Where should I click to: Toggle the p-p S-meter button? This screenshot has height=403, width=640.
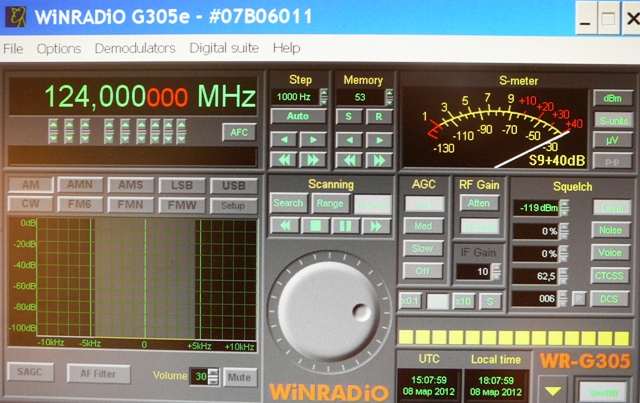[613, 162]
